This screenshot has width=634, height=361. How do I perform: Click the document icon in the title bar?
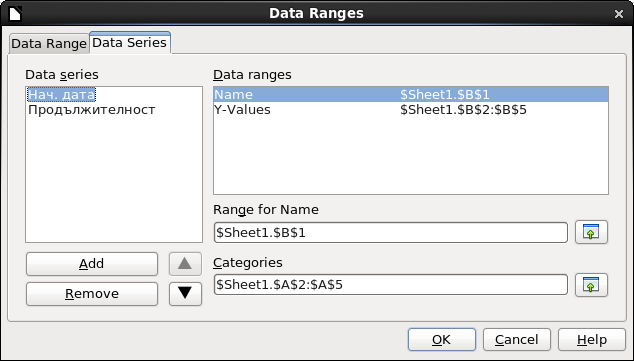15,13
